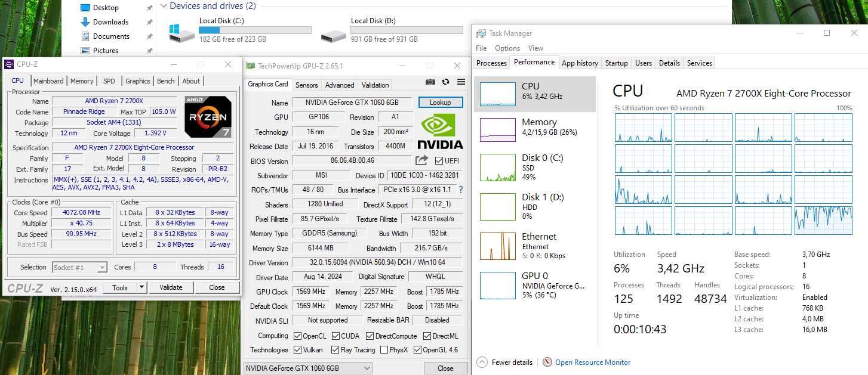
Task: Switch to the Memory tab in CPU-Z
Action: [82, 81]
